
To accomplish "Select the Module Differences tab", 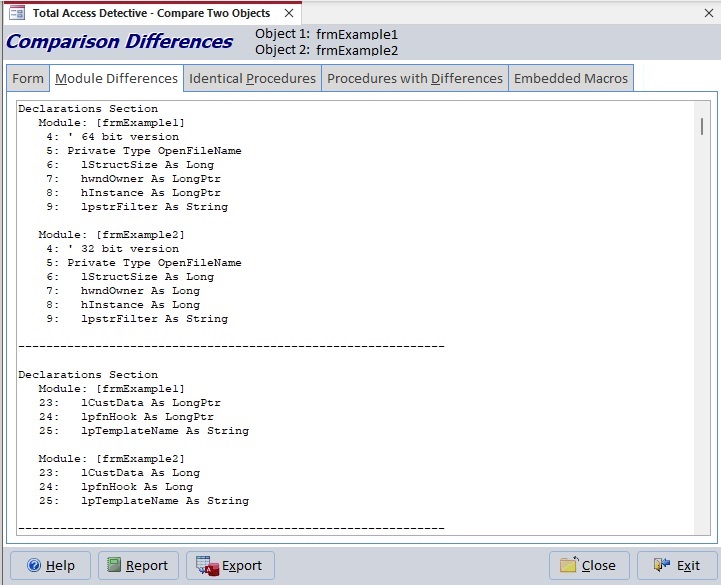I will click(x=116, y=79).
